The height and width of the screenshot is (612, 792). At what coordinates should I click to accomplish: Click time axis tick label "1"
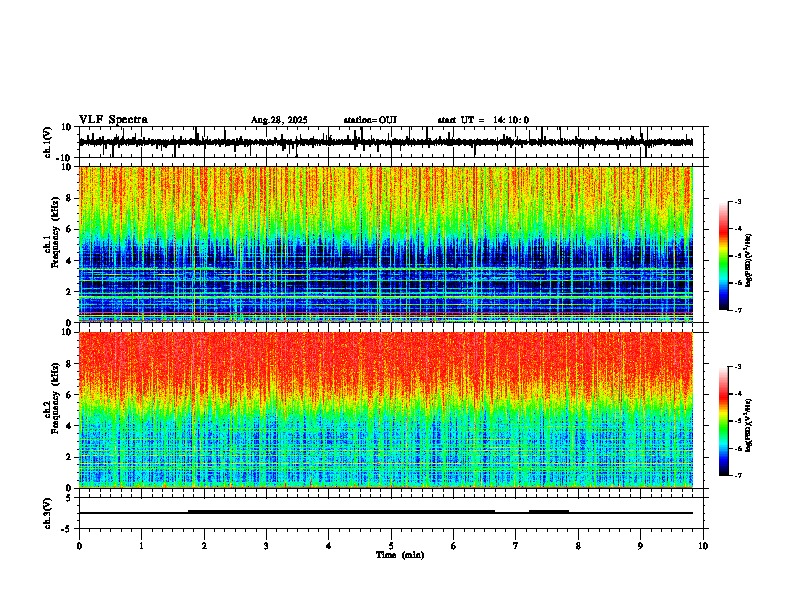click(x=141, y=546)
